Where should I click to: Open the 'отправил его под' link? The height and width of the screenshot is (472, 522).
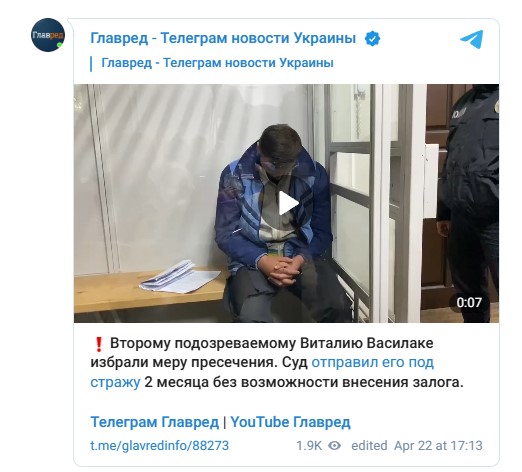click(x=372, y=362)
